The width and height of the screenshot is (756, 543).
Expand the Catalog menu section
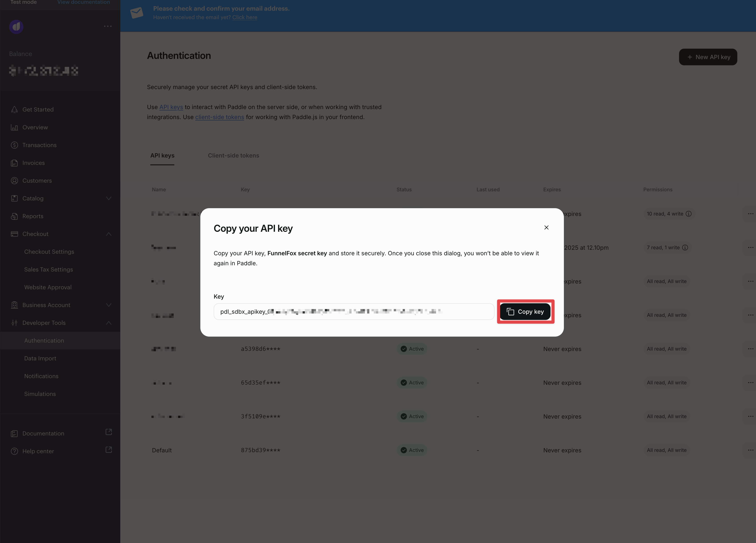[x=109, y=198]
